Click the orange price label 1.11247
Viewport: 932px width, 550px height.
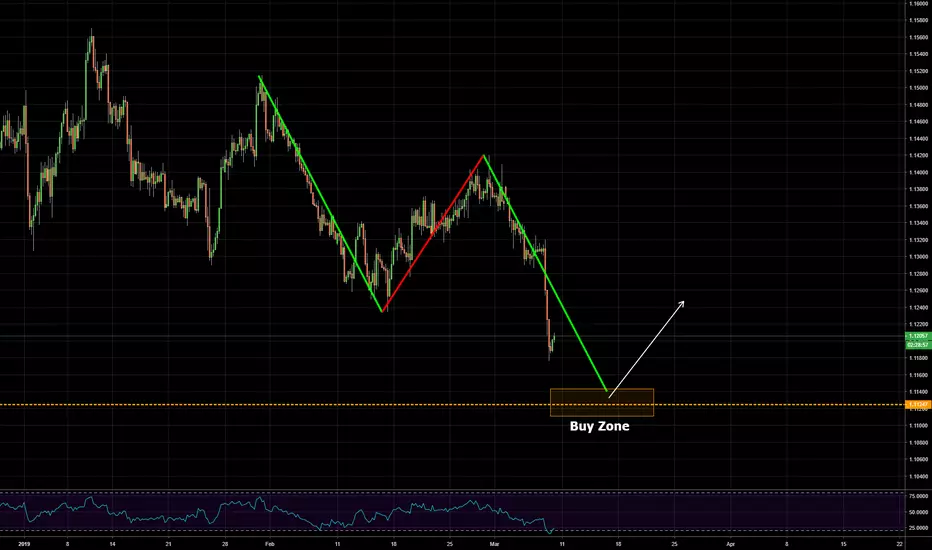click(918, 404)
